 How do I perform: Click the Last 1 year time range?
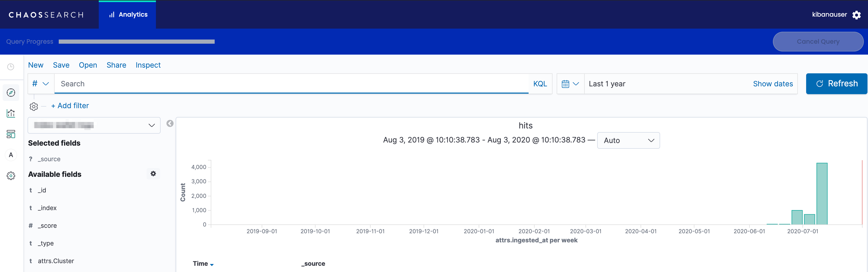point(607,84)
